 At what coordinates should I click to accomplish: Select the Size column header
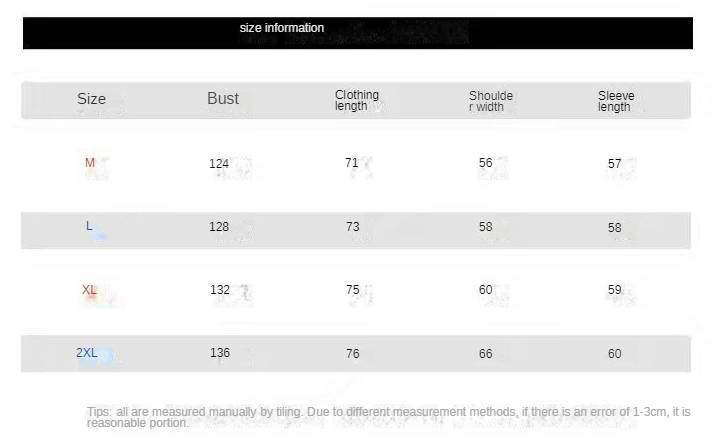tap(91, 99)
